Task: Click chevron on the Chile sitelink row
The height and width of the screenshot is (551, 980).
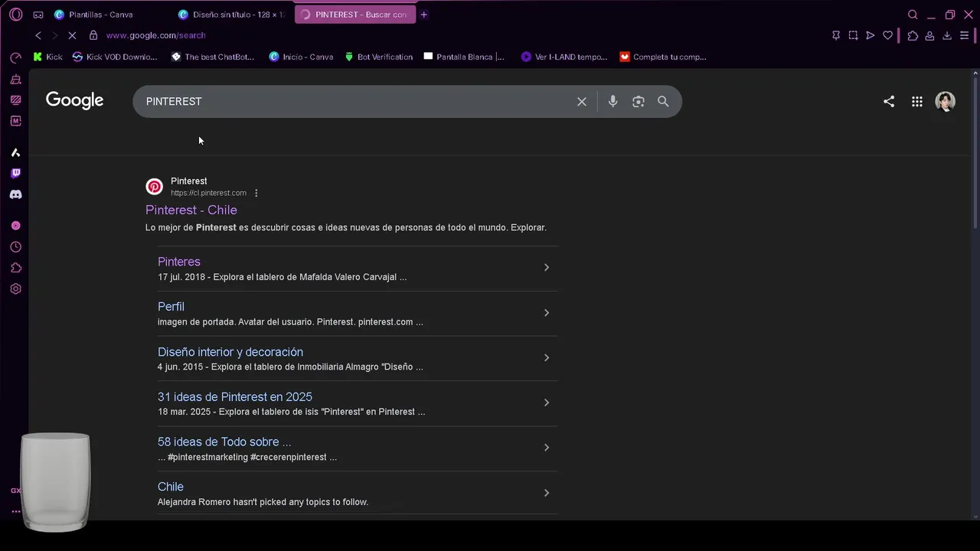Action: [547, 493]
